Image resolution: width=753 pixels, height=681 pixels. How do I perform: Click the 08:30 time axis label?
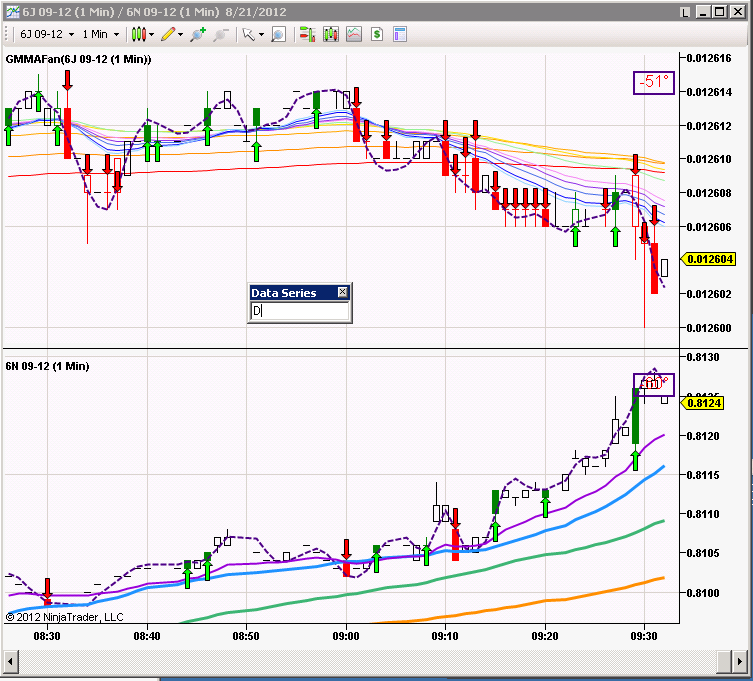[x=47, y=636]
